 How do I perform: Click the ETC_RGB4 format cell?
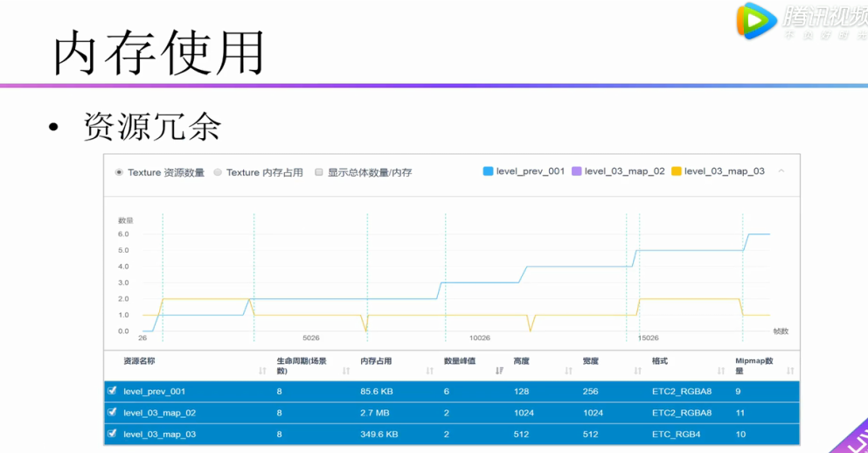676,435
